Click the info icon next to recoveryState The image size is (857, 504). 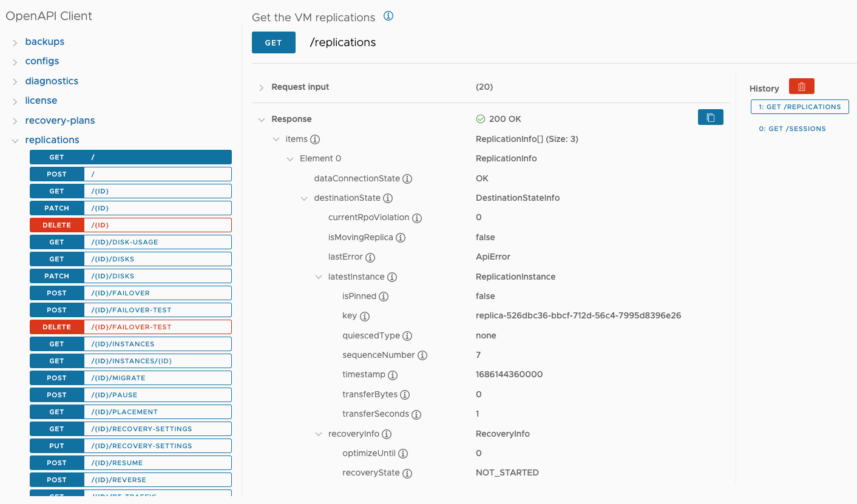click(407, 473)
